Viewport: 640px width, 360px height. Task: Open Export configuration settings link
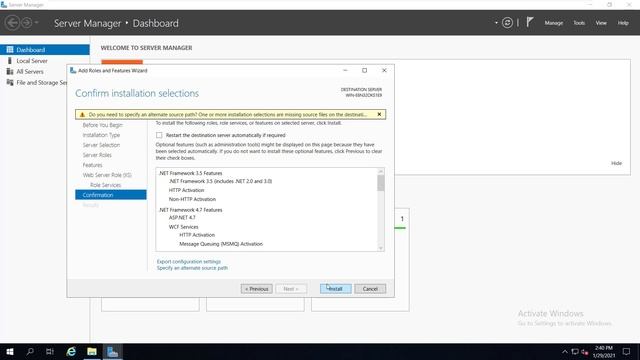(x=189, y=262)
